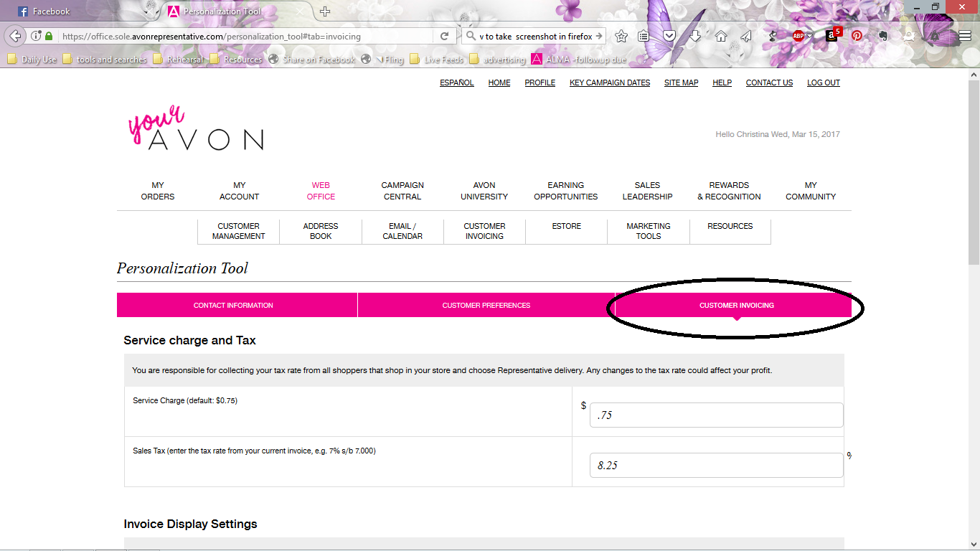Open Adblock Plus ABP icon
This screenshot has height=551, width=980.
tap(798, 36)
